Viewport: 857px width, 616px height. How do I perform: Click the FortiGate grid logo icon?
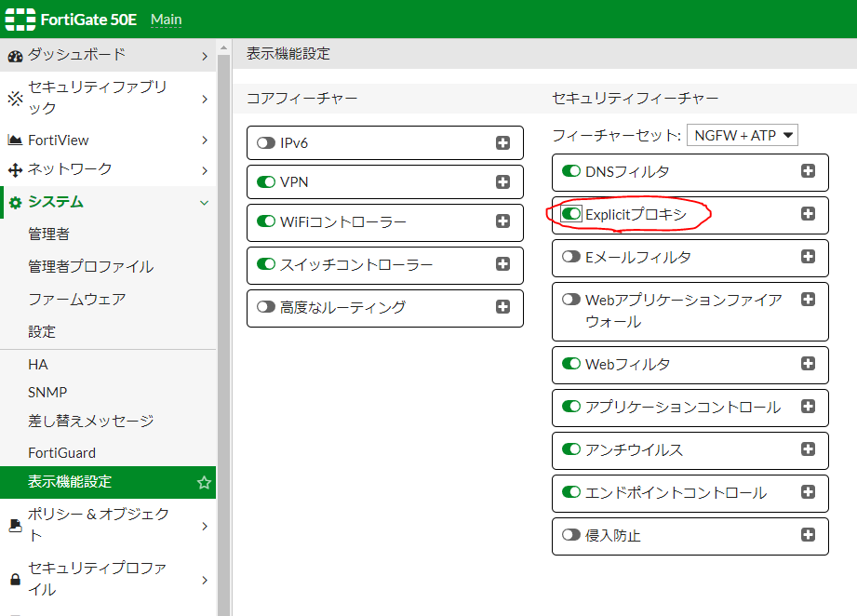point(20,19)
